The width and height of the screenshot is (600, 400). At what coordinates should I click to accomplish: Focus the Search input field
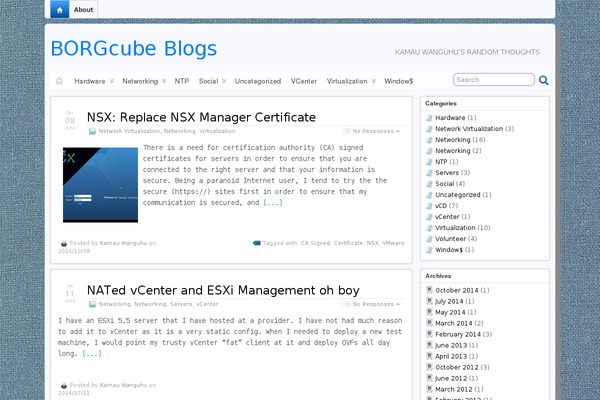(x=494, y=80)
